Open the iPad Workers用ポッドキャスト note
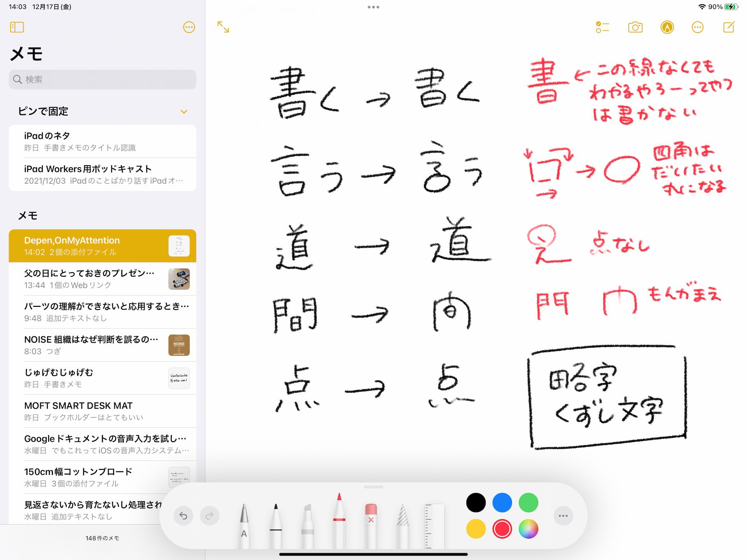Image resolution: width=747 pixels, height=560 pixels. pyautogui.click(x=102, y=174)
